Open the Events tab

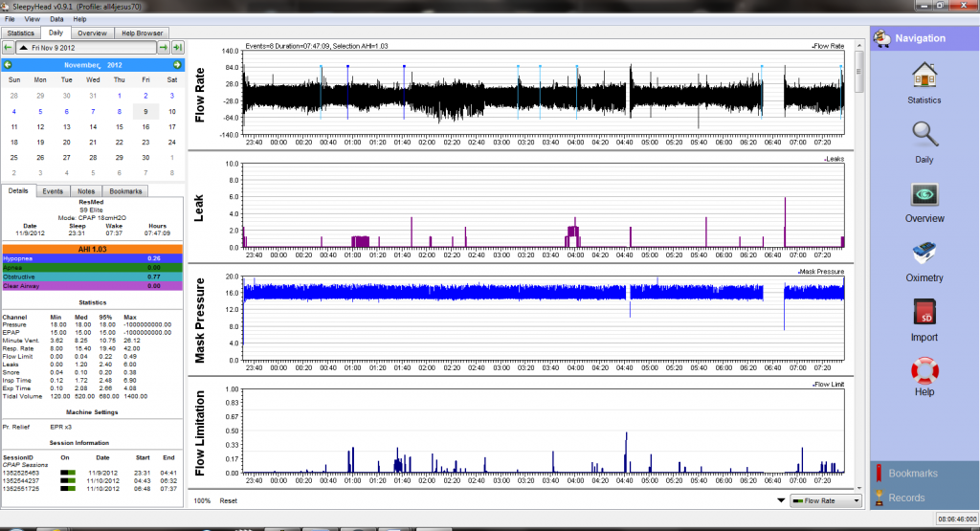coord(53,191)
